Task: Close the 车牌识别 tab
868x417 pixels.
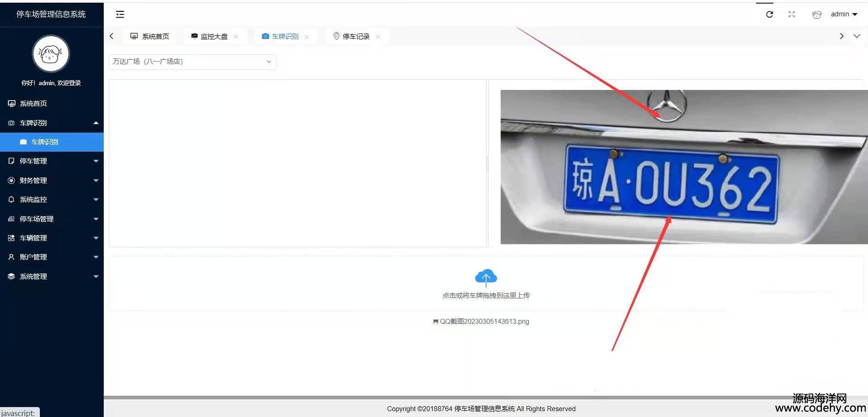Action: 307,37
